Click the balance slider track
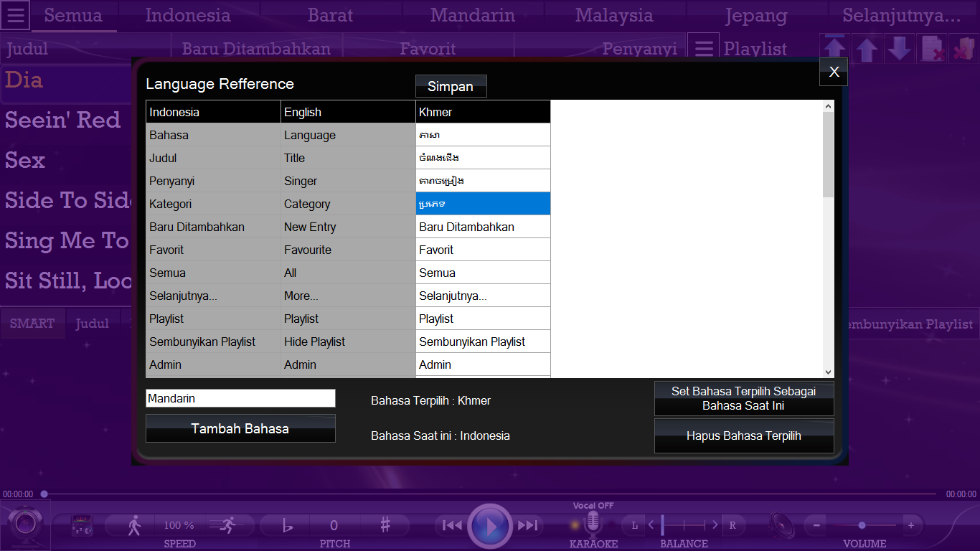Screen dimensions: 980x551 [x=684, y=525]
